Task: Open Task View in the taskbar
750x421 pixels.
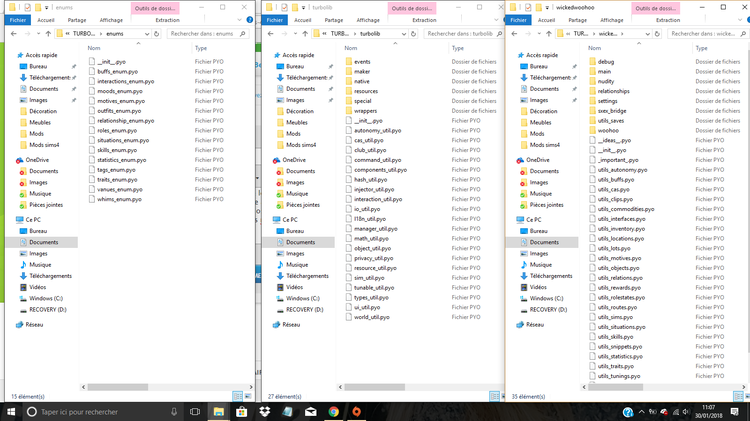Action: [x=195, y=411]
